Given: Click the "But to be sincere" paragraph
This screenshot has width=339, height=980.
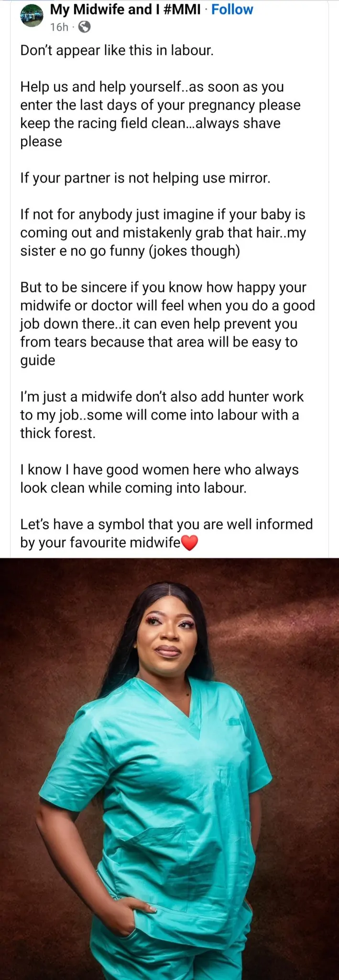Looking at the screenshot, I should (167, 323).
